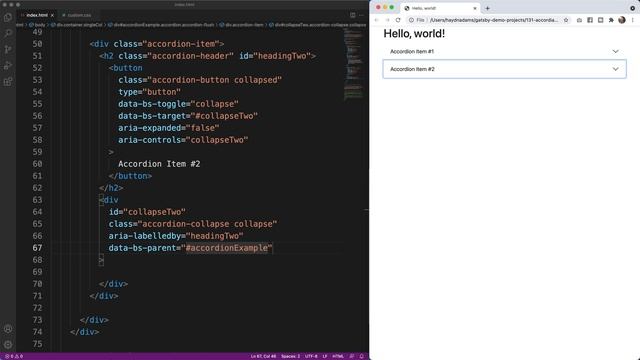Close the 'Hello, world!' browser tab
Viewport: 640px width, 360px height.
[475, 8]
